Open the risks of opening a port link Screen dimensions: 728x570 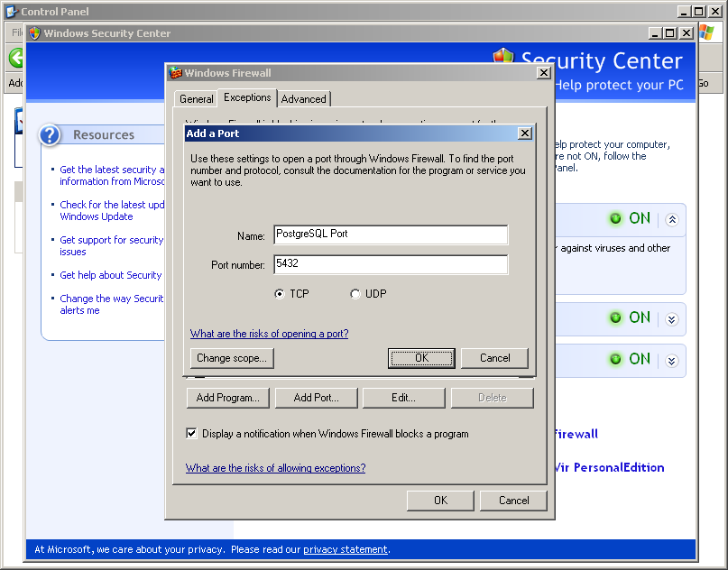pyautogui.click(x=270, y=334)
